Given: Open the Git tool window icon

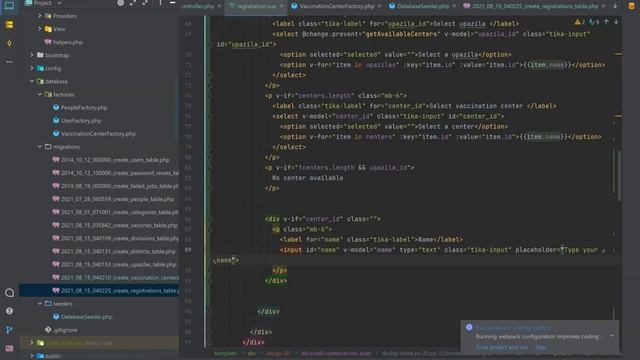Looking at the screenshot, I should (9, 330).
